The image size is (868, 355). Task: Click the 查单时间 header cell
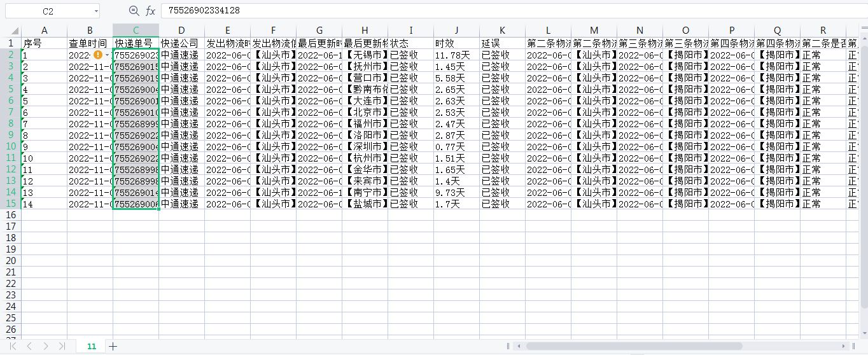pyautogui.click(x=90, y=43)
